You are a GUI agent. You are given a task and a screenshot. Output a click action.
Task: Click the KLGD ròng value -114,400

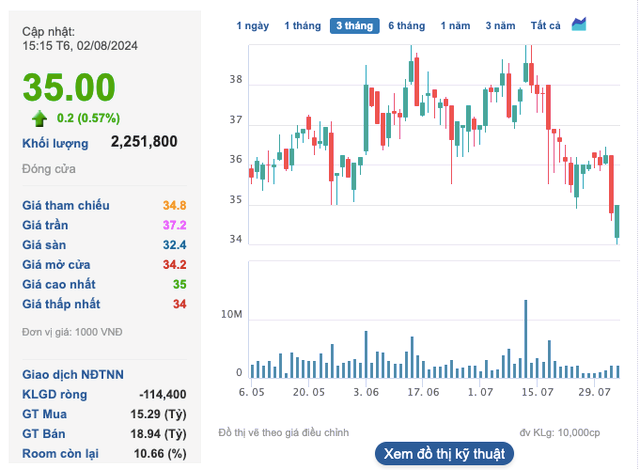[159, 395]
